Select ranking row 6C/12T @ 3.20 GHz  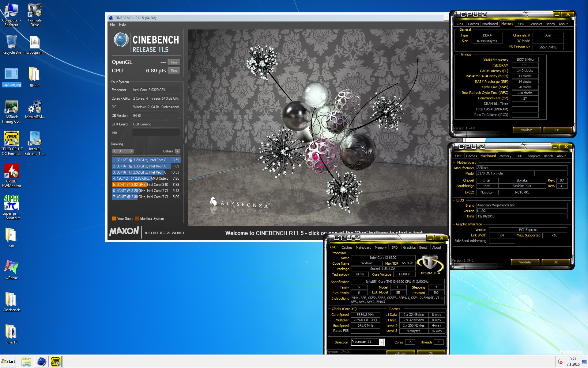(x=146, y=160)
